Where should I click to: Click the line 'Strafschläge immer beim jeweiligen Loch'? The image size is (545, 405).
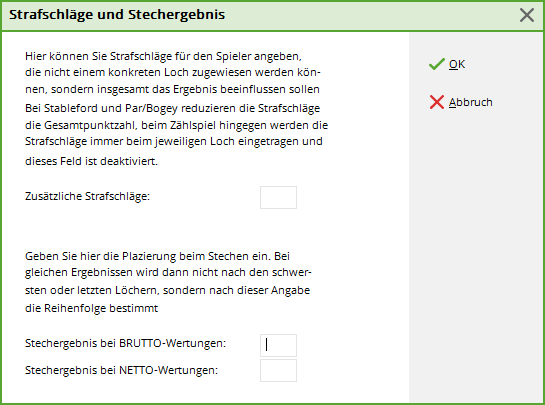click(x=174, y=141)
